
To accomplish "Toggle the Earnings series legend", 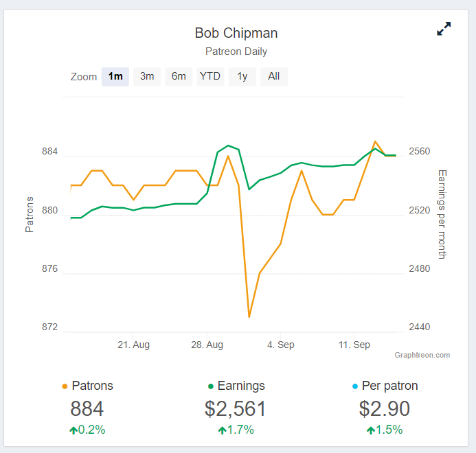I will point(236,386).
